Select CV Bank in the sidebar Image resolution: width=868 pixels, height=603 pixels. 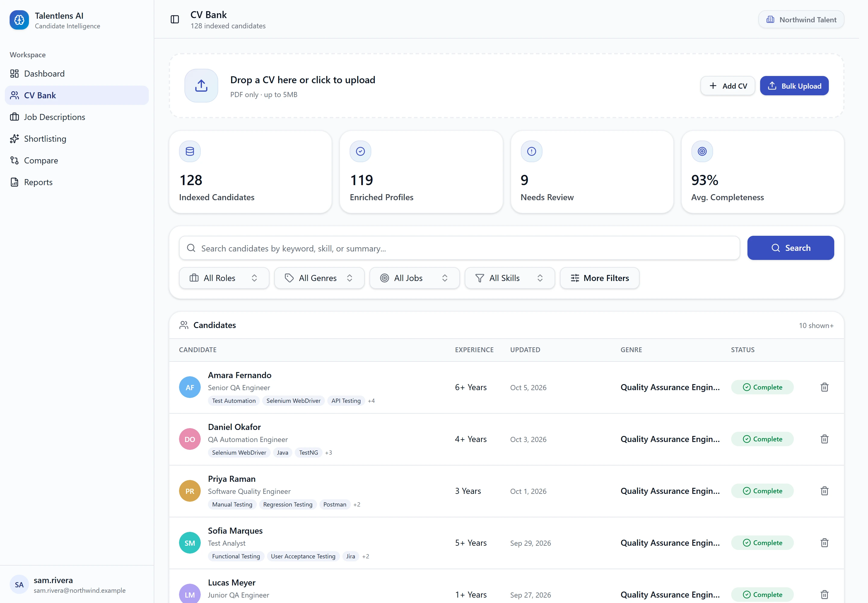pos(77,95)
